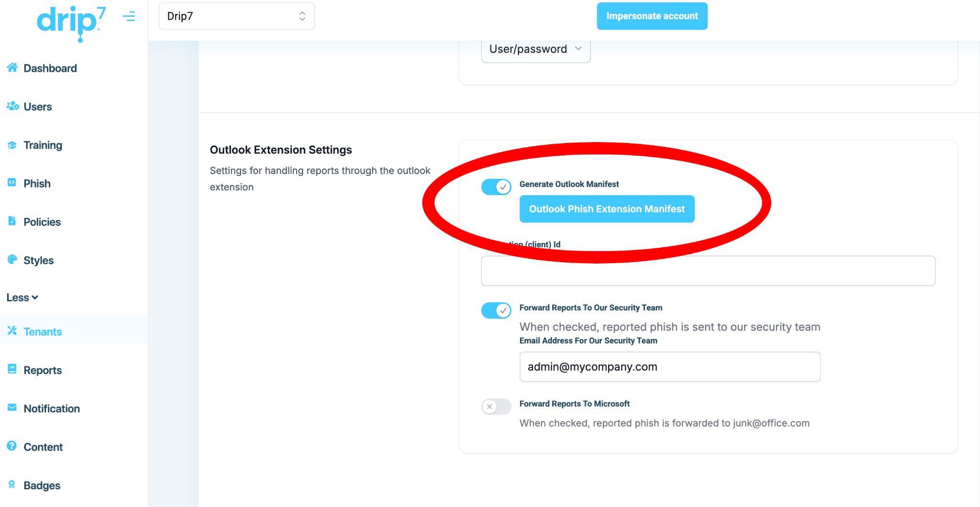Click the Content question mark icon
The image size is (980, 507).
[12, 446]
